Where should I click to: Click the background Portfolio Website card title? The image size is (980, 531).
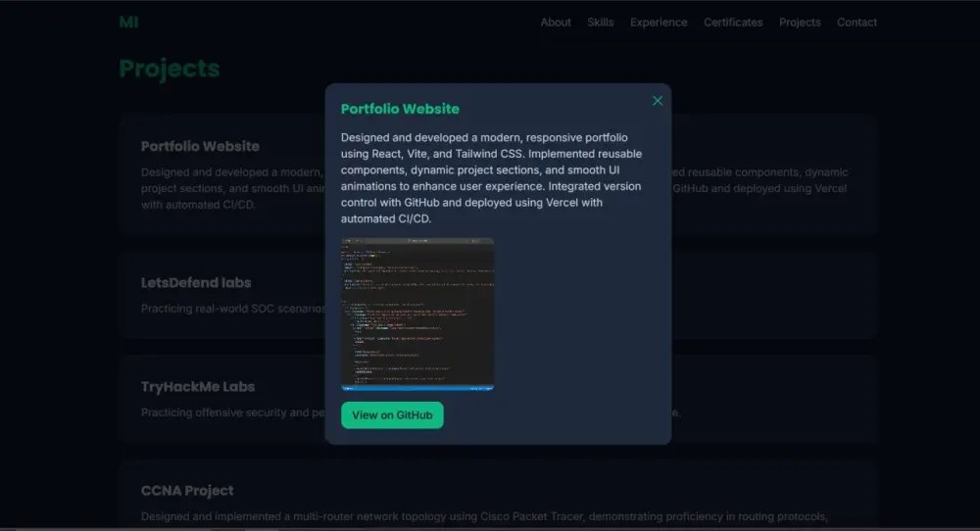200,147
